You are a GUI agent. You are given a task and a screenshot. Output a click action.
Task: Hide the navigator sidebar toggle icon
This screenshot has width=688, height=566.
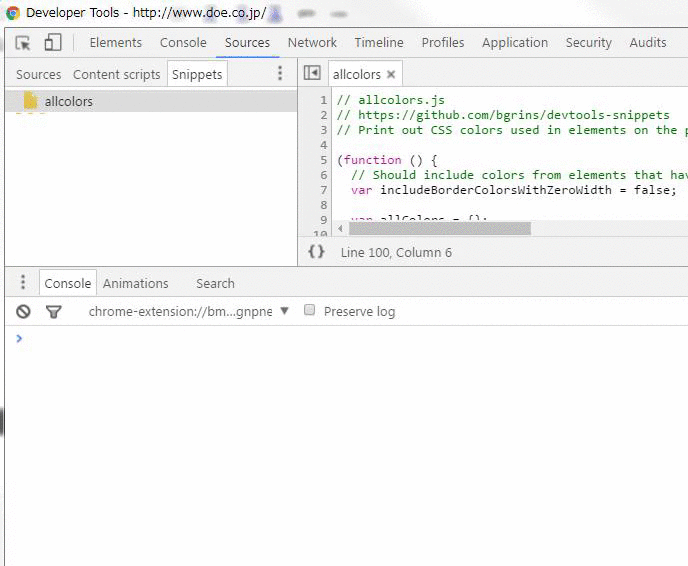point(312,73)
